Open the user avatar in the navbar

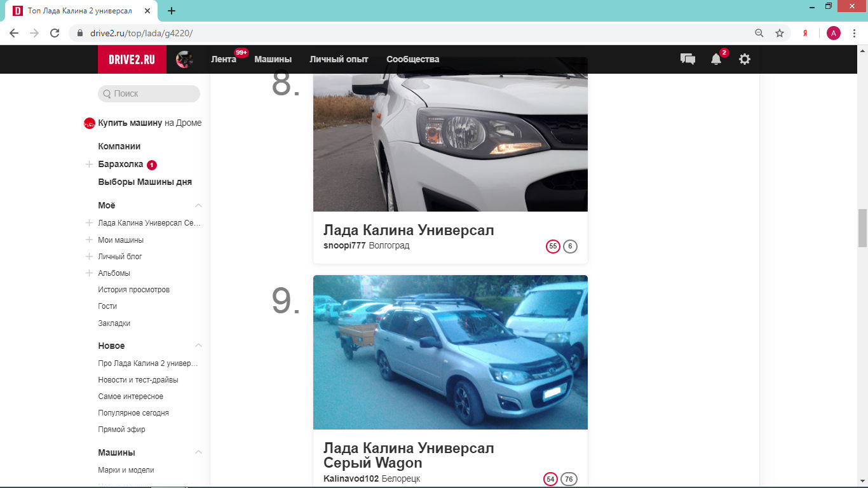pyautogui.click(x=184, y=59)
